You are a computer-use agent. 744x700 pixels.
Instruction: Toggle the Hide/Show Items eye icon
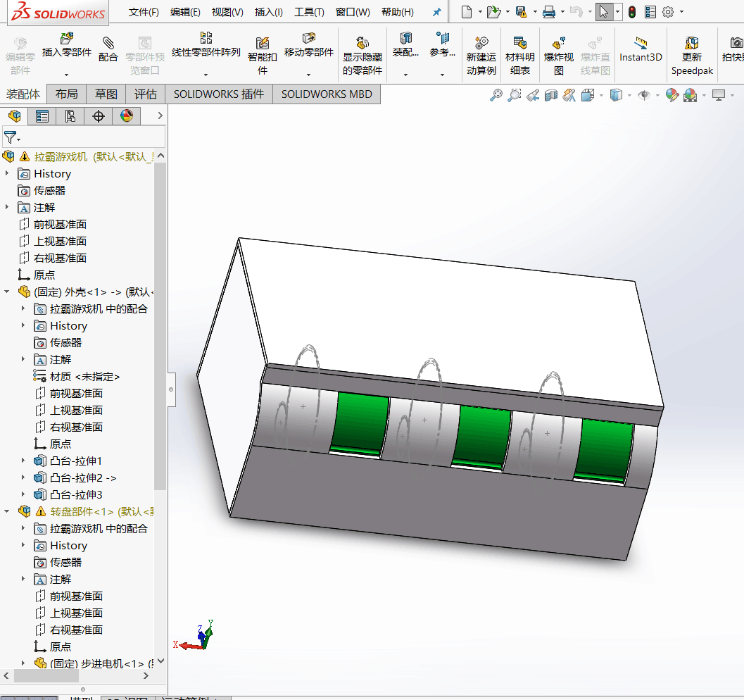point(644,95)
